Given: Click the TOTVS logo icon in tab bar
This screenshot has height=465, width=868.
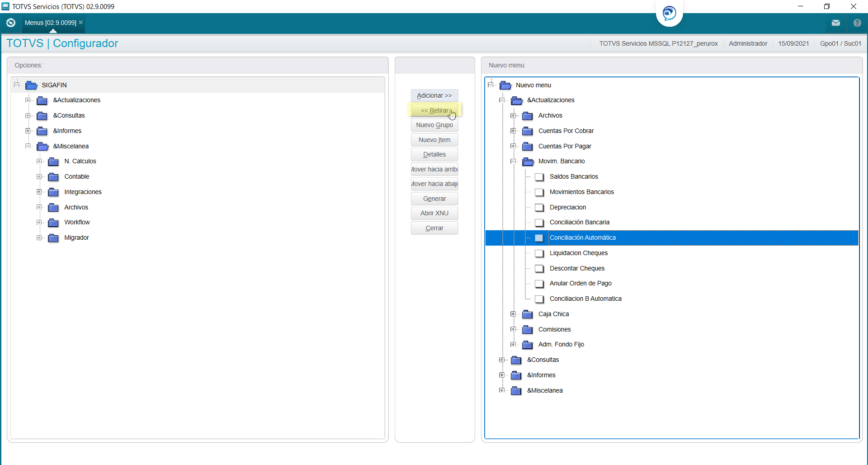Looking at the screenshot, I should click(x=11, y=23).
